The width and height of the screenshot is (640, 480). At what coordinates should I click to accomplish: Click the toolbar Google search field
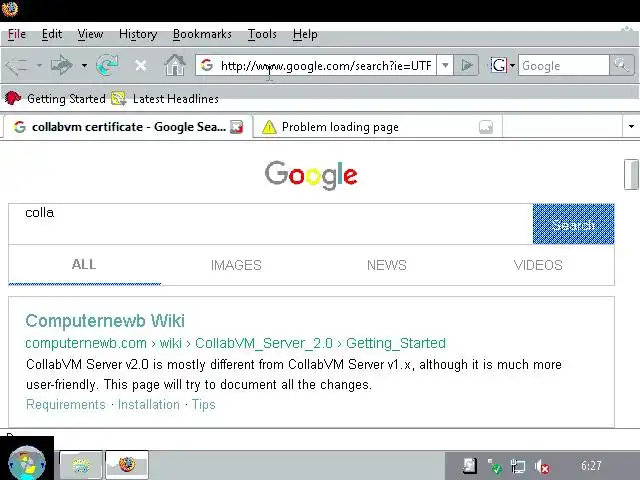pos(563,65)
